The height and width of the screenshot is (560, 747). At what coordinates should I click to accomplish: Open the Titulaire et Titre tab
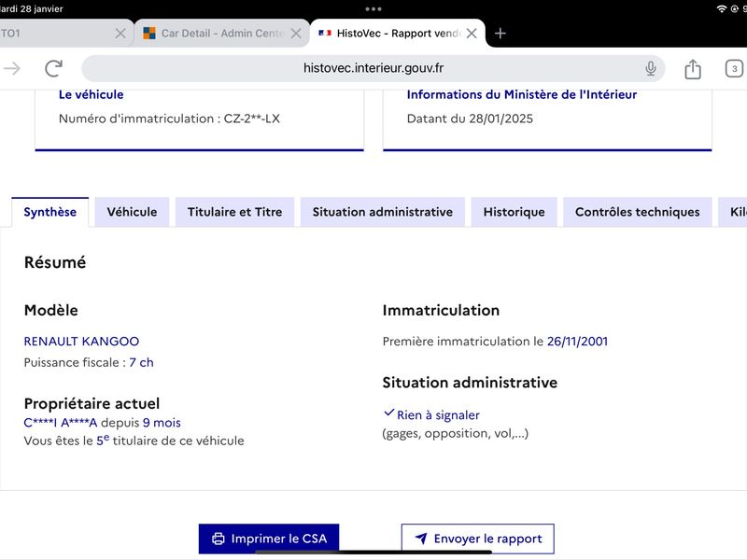click(x=235, y=212)
